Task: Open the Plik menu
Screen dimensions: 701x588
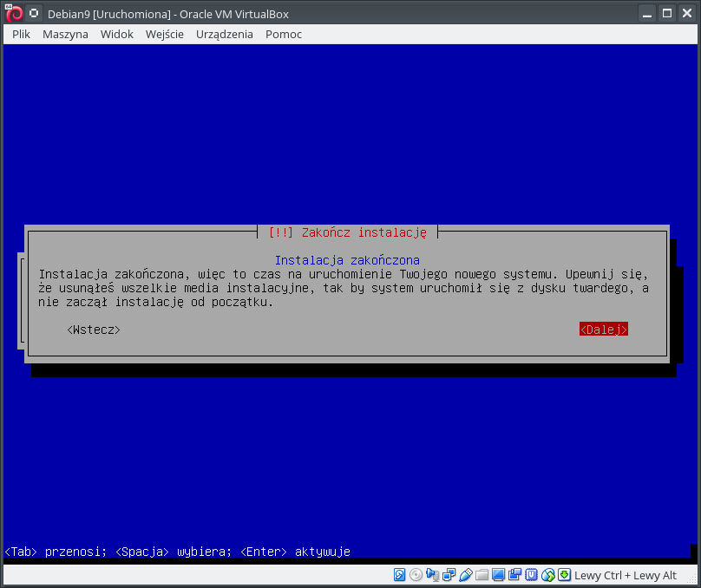Action: pyautogui.click(x=22, y=34)
